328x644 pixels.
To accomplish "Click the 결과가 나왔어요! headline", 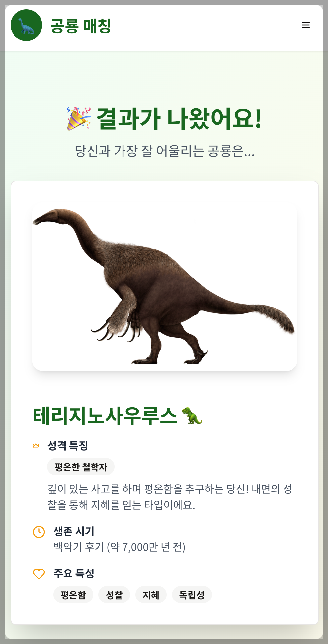I will 179,118.
